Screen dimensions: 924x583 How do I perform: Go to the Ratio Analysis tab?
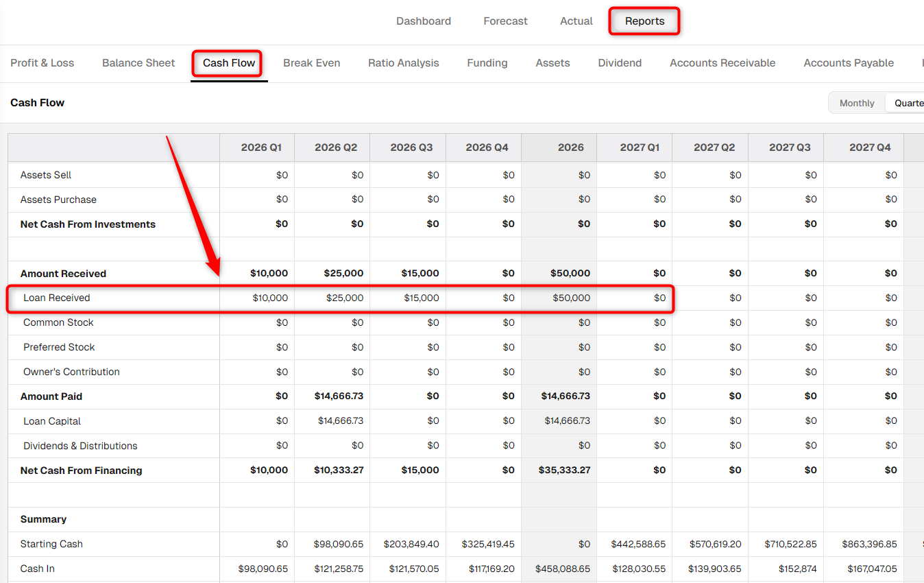click(403, 63)
